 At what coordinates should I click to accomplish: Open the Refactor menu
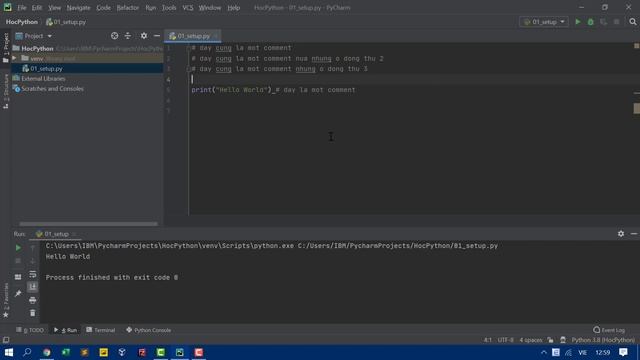(x=128, y=8)
